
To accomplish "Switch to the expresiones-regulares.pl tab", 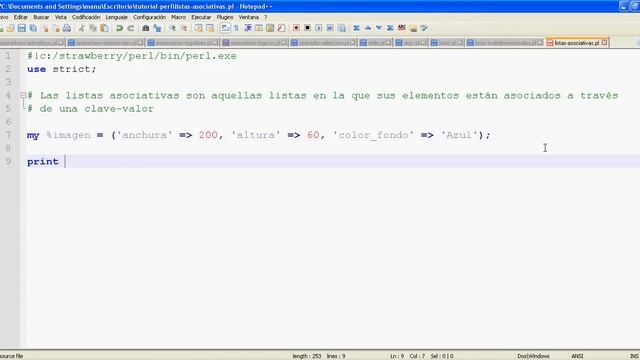I will click(183, 43).
